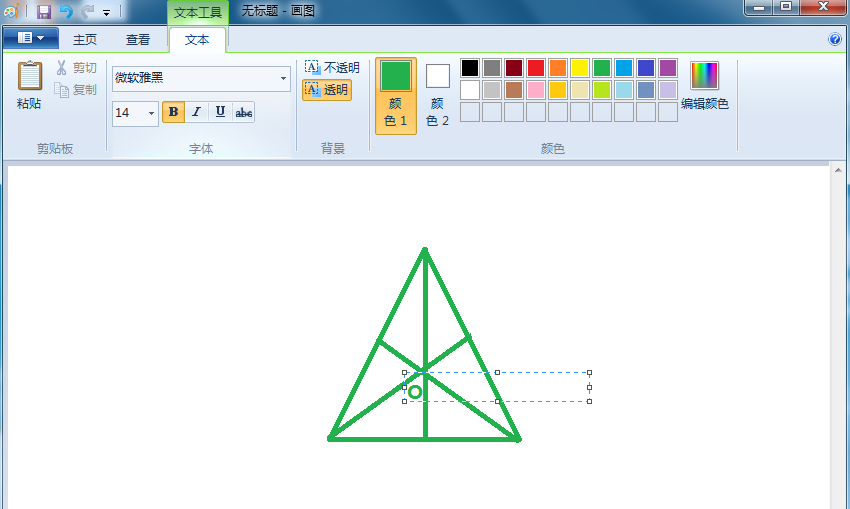Toggle Strikethrough abc formatting
Viewport: 850px width, 509px height.
click(243, 112)
